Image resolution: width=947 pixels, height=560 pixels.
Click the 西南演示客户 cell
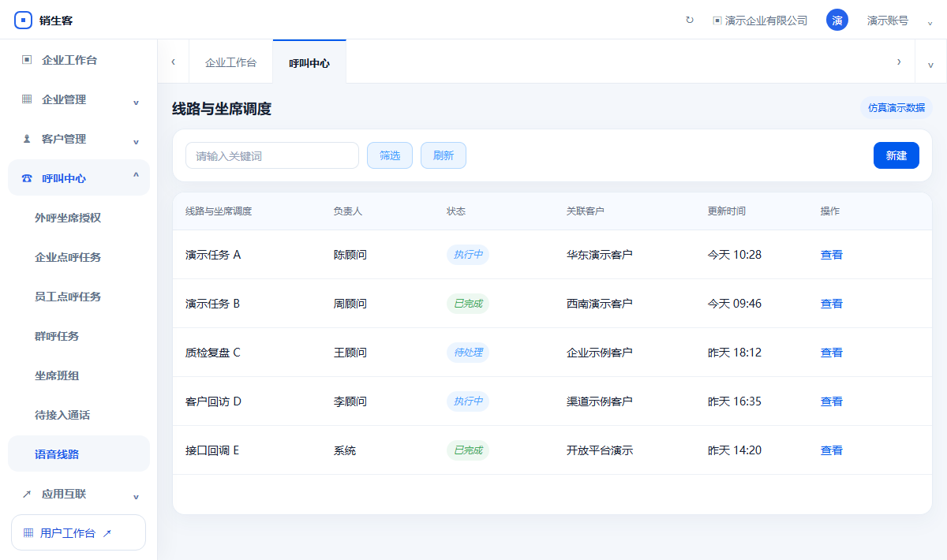pyautogui.click(x=600, y=304)
